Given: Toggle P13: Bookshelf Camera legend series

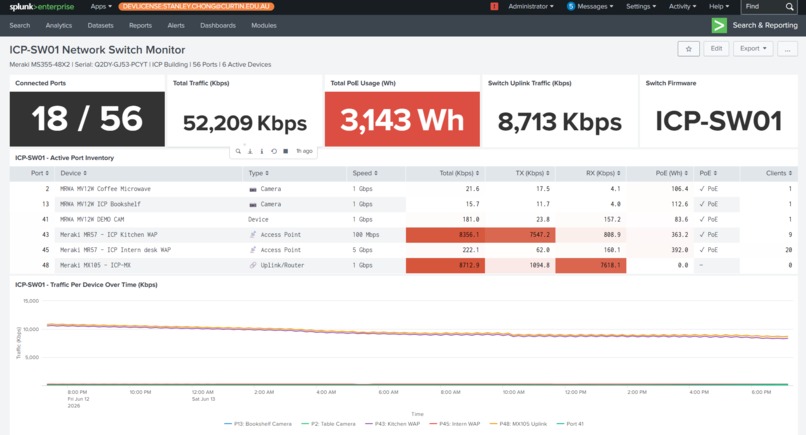Looking at the screenshot, I should (x=258, y=424).
